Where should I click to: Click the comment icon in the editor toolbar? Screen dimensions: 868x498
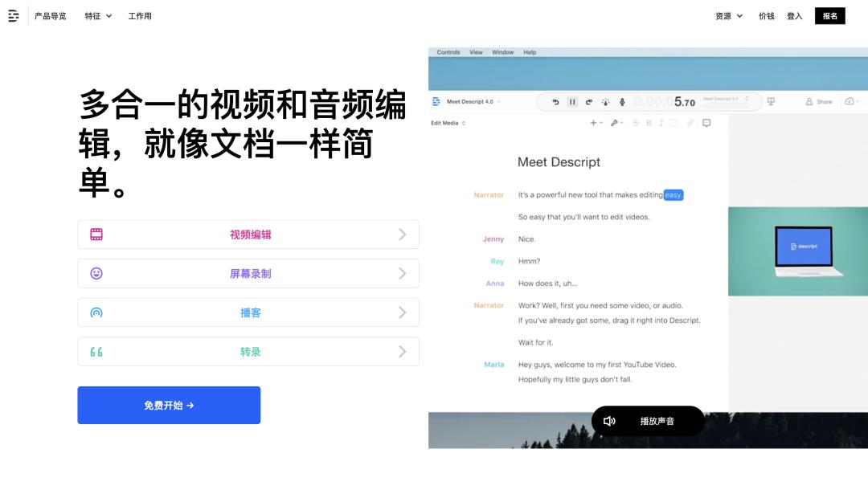tap(706, 123)
